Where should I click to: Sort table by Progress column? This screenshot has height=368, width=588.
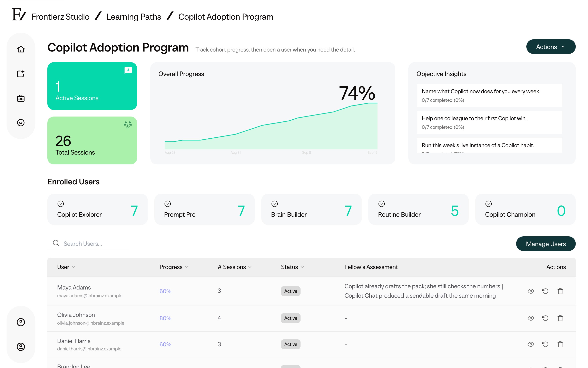click(174, 267)
